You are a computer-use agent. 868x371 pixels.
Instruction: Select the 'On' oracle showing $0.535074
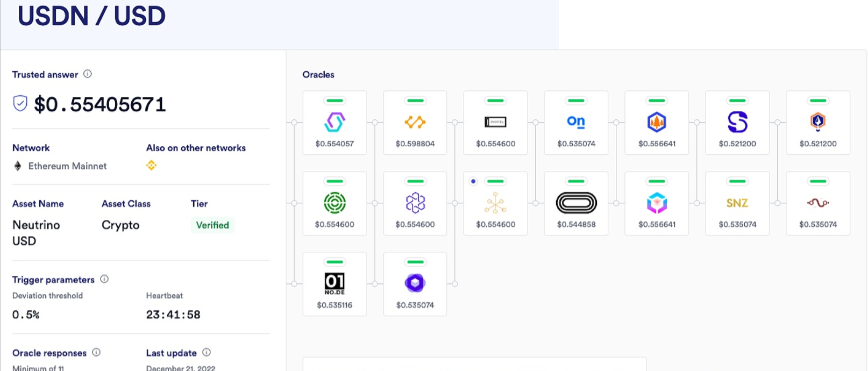pos(576,122)
